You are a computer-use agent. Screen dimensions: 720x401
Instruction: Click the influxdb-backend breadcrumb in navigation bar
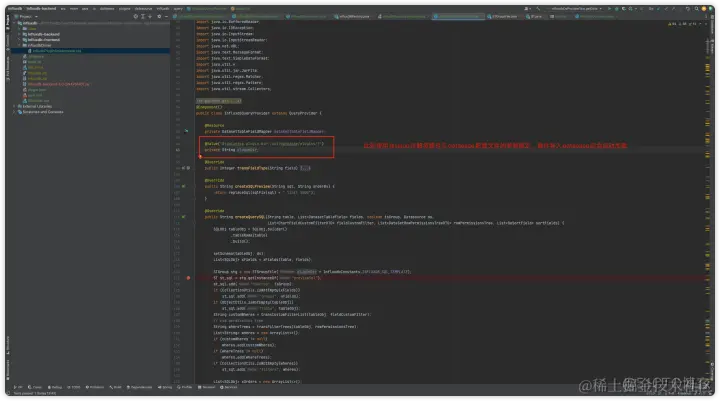coord(41,9)
